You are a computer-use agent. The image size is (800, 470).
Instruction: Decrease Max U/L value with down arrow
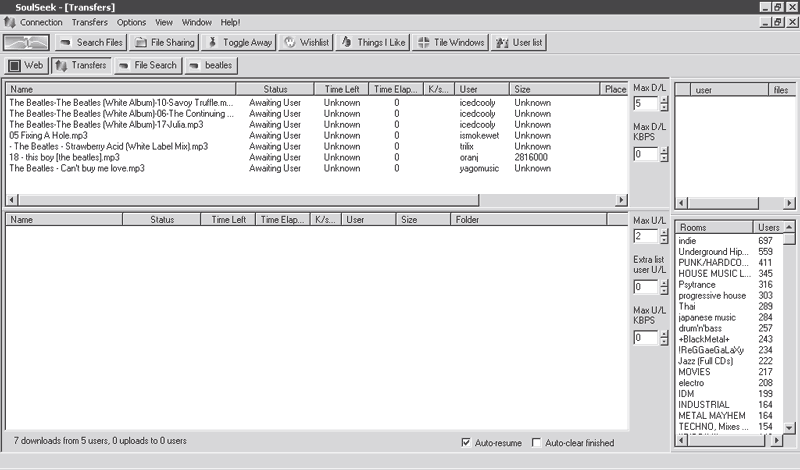click(662, 241)
